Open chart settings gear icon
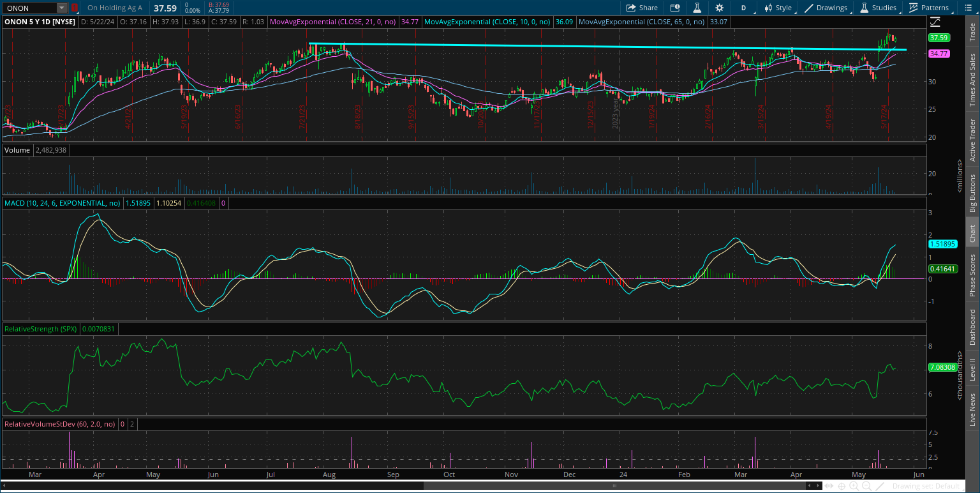The height and width of the screenshot is (493, 980). (720, 8)
